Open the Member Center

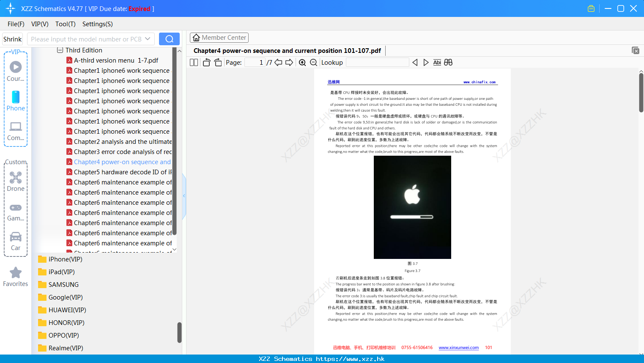tap(219, 38)
